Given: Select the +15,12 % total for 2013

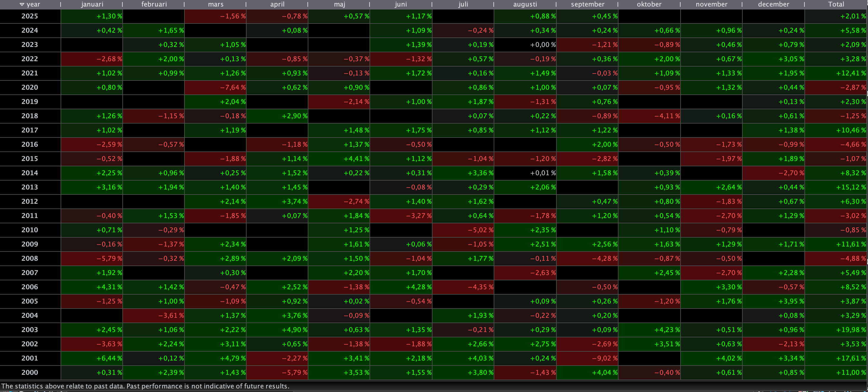Looking at the screenshot, I should (x=850, y=187).
